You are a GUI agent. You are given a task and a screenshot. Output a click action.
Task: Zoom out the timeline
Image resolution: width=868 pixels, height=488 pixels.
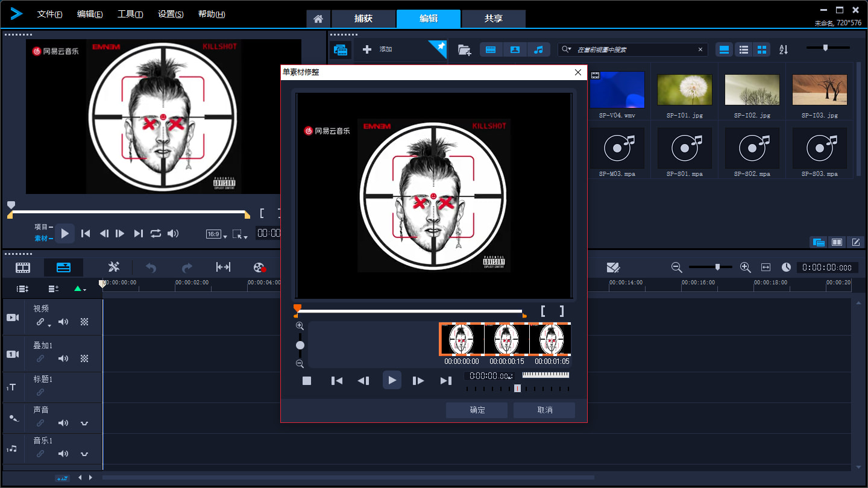point(676,267)
